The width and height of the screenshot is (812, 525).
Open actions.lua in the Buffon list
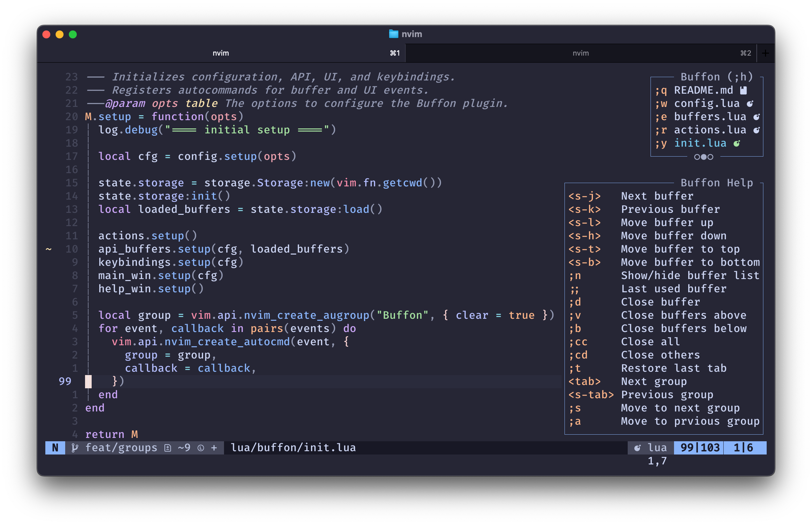(x=710, y=130)
